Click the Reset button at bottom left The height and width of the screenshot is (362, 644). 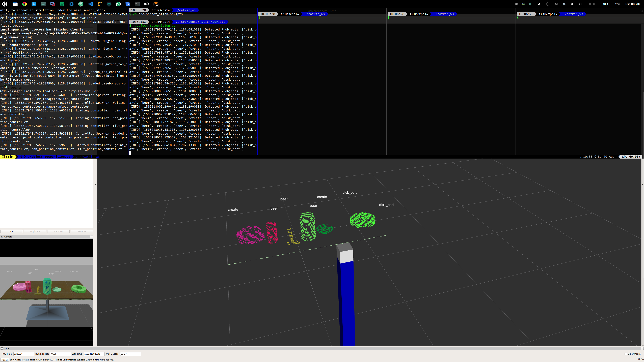tap(5, 360)
